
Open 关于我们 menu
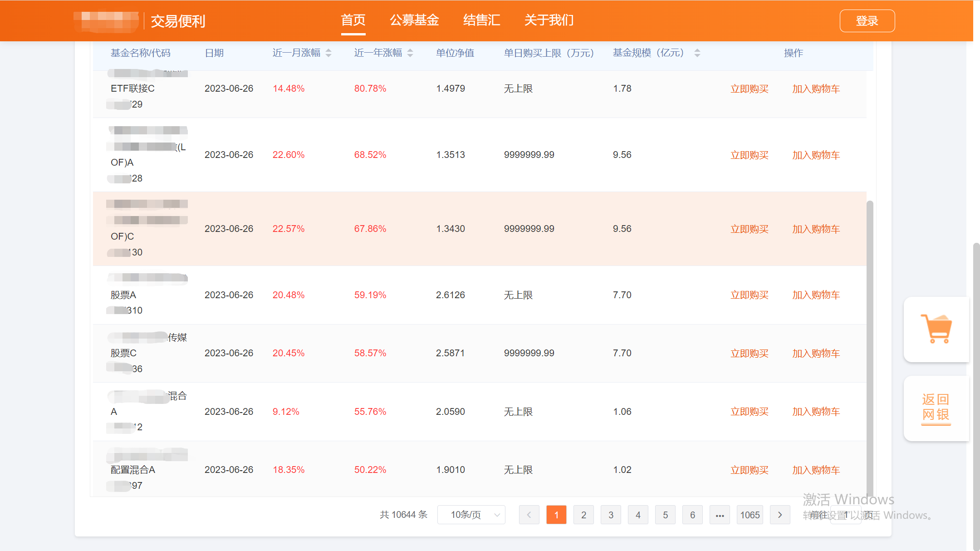[x=549, y=20]
